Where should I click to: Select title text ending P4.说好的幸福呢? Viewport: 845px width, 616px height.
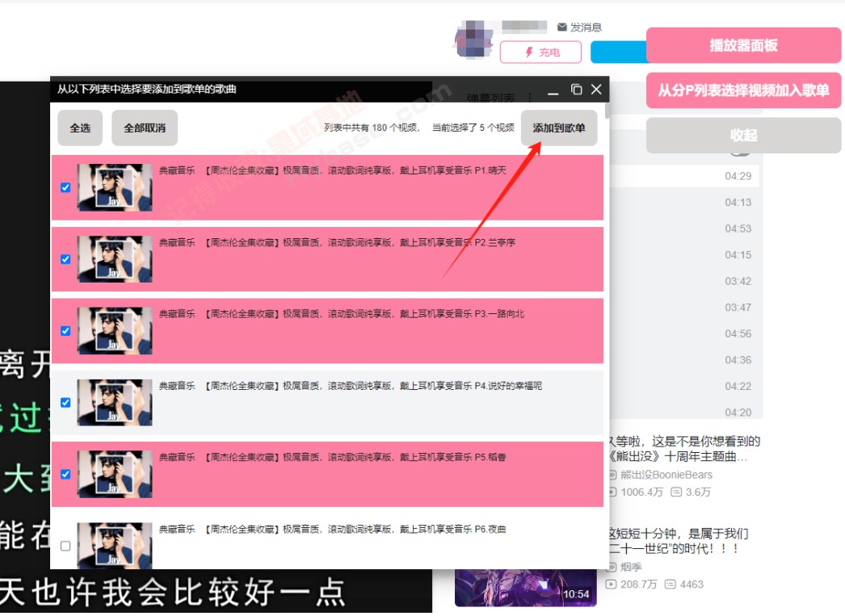[351, 386]
